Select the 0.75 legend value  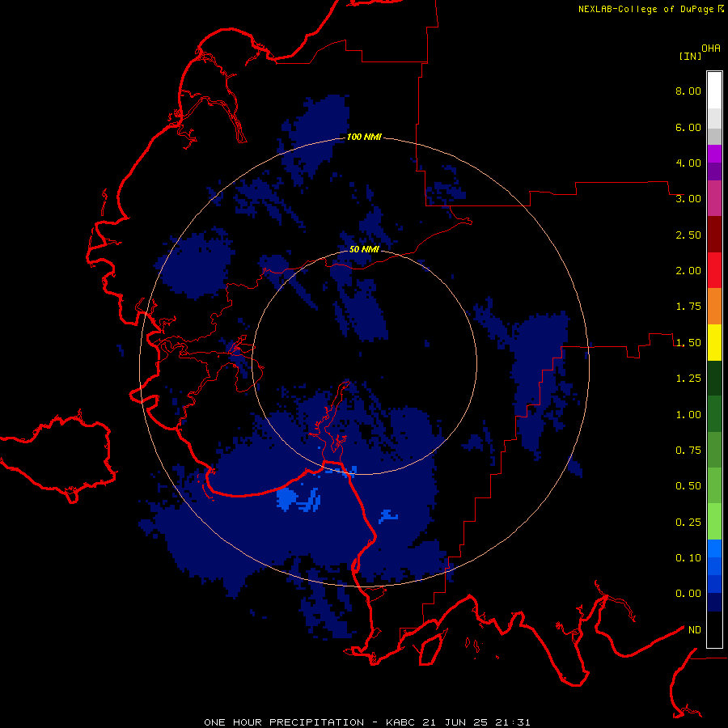tap(688, 451)
